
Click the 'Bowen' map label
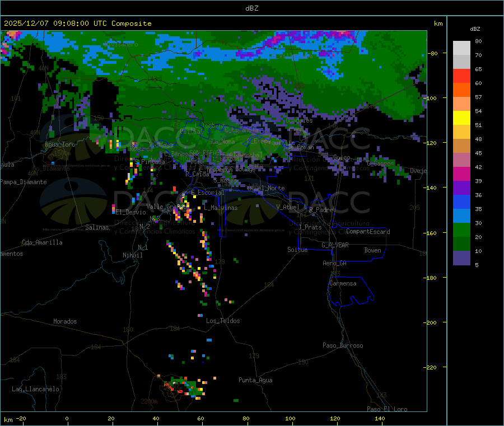(372, 250)
